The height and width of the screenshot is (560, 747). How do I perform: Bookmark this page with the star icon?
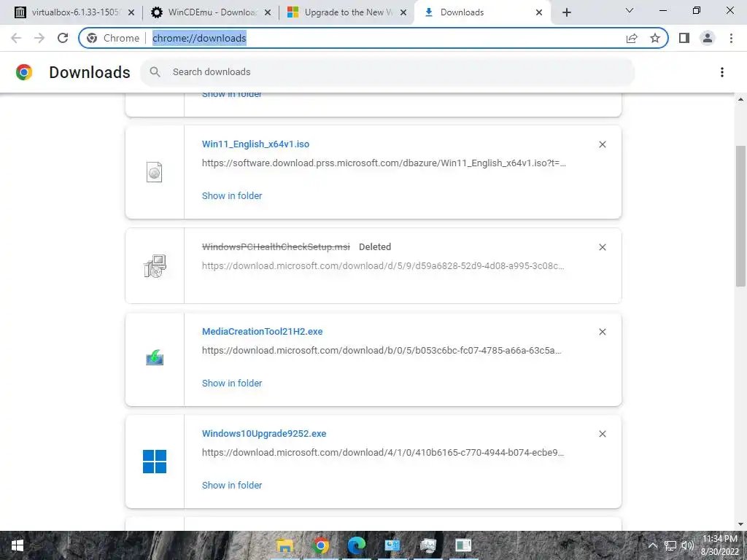click(655, 38)
